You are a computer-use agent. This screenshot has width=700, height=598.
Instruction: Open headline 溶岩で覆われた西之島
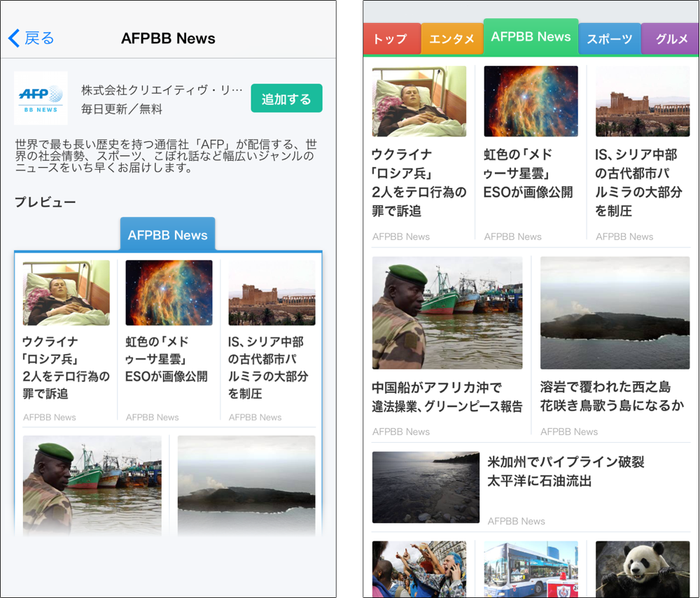612,396
